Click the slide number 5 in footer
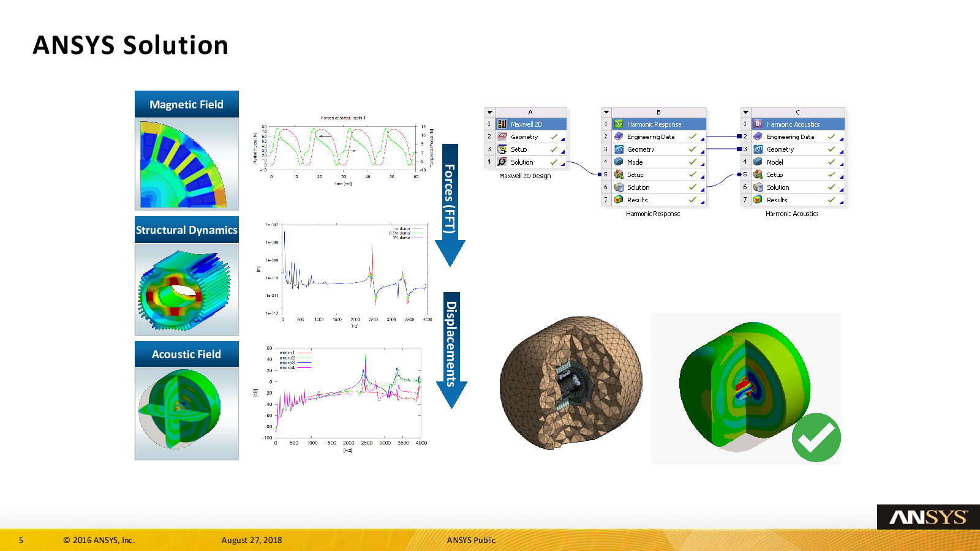Screen dimensions: 980x551 (21, 540)
